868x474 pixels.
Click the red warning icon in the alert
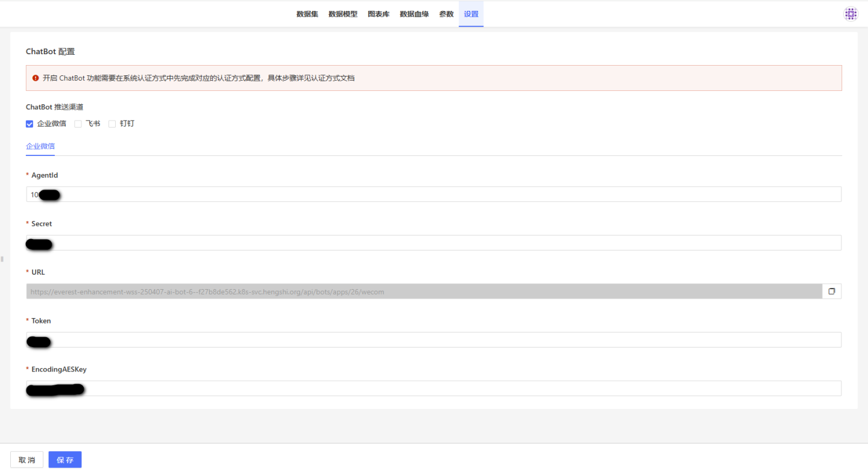(36, 78)
